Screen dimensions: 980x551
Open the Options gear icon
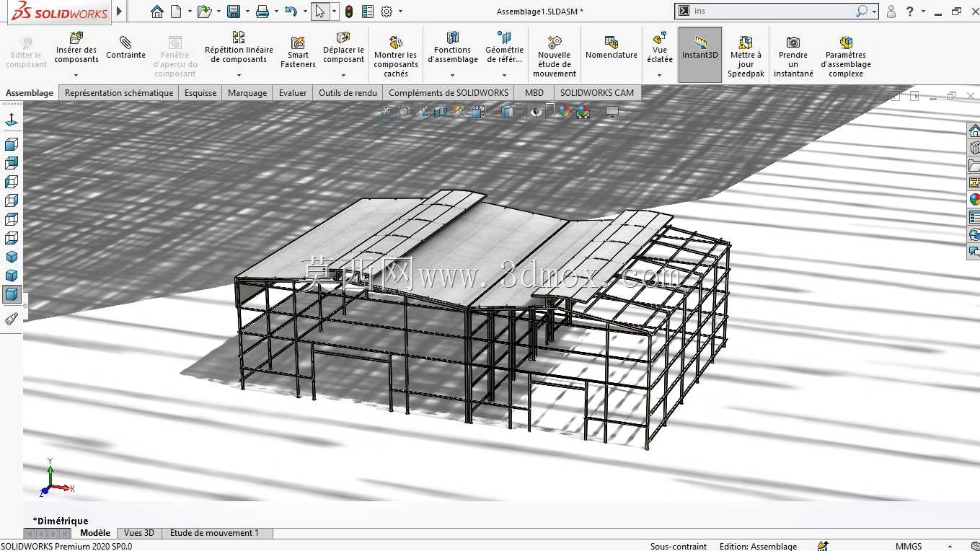pos(387,12)
